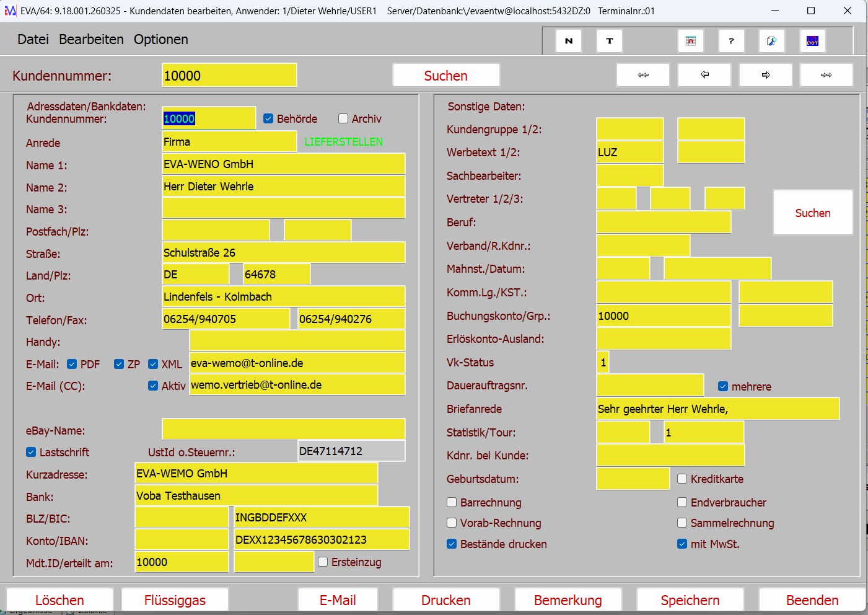
Task: Open help via question mark icon
Action: click(x=731, y=41)
